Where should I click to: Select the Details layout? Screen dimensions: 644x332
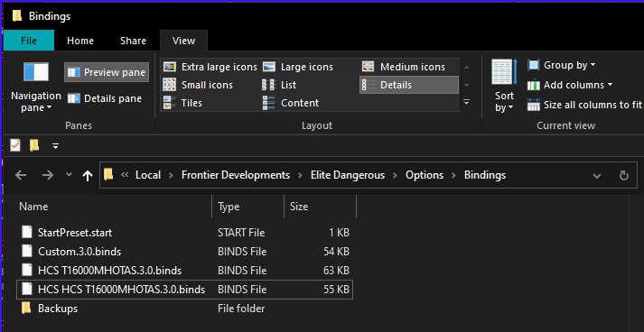click(x=408, y=85)
